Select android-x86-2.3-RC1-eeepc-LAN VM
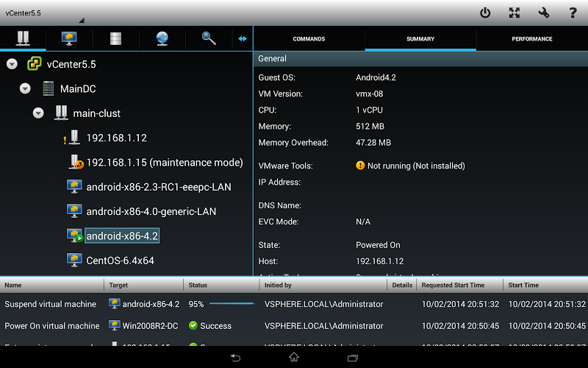The height and width of the screenshot is (368, 588). (x=159, y=187)
